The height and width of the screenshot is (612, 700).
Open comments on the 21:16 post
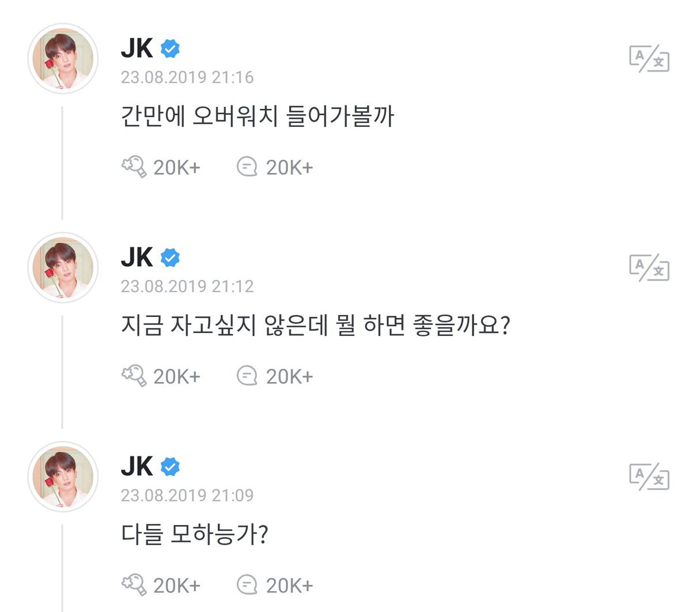click(247, 167)
